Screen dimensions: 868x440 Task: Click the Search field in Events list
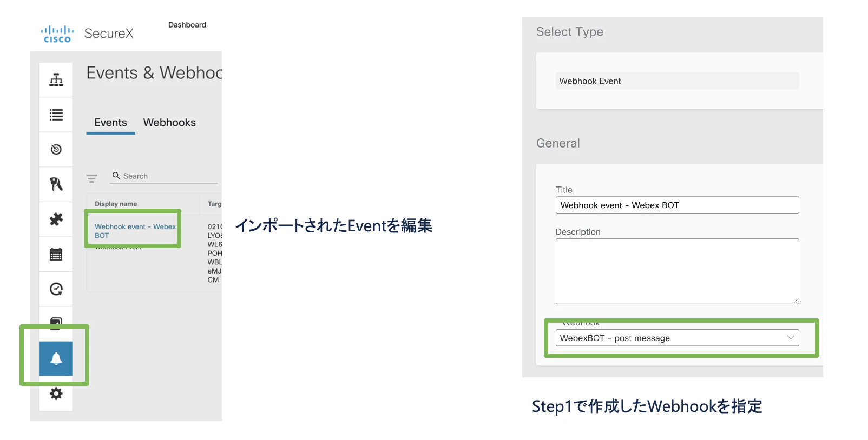(x=163, y=176)
